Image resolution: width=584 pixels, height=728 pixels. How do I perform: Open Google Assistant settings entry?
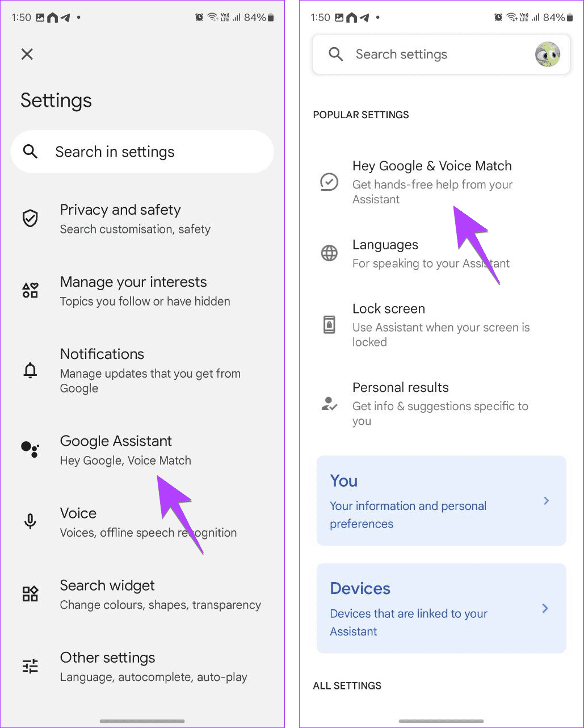[125, 449]
